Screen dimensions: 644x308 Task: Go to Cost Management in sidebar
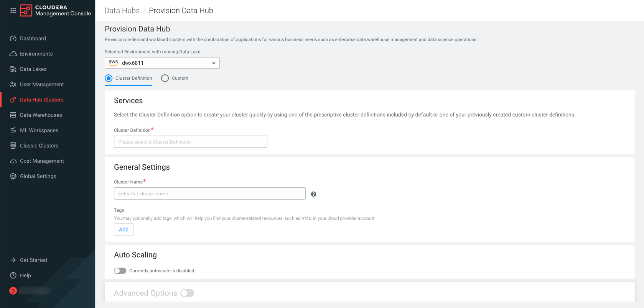click(42, 161)
